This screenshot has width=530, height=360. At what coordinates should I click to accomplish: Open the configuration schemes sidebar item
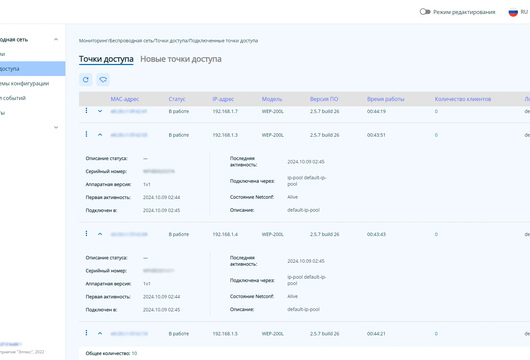[x=24, y=83]
